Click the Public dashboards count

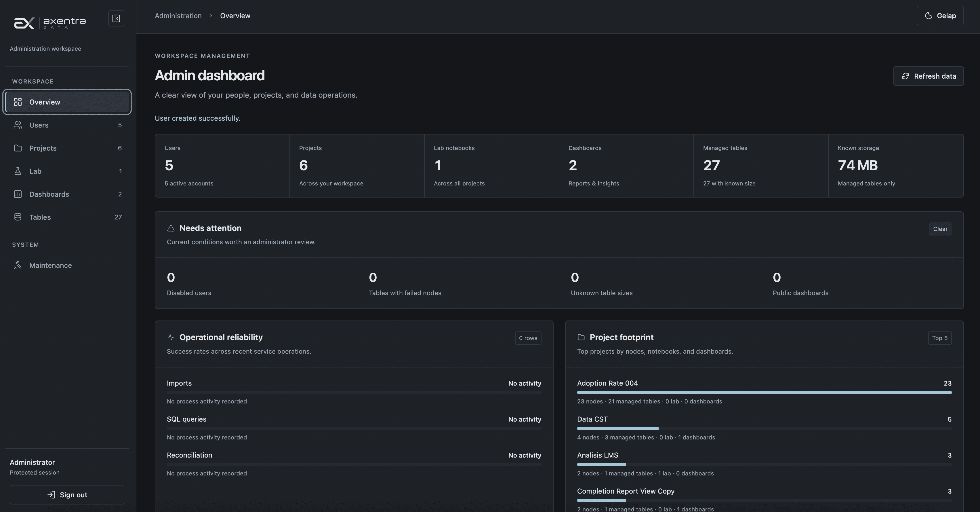(777, 278)
